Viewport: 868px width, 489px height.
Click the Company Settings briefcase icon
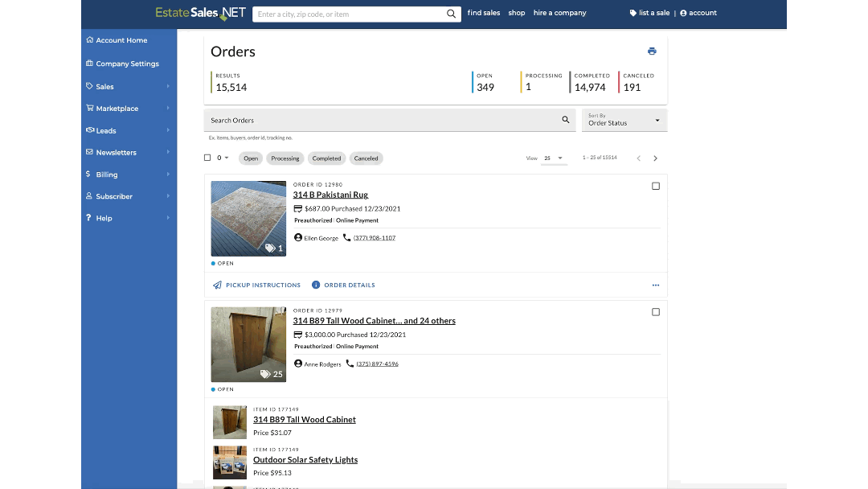pyautogui.click(x=90, y=63)
